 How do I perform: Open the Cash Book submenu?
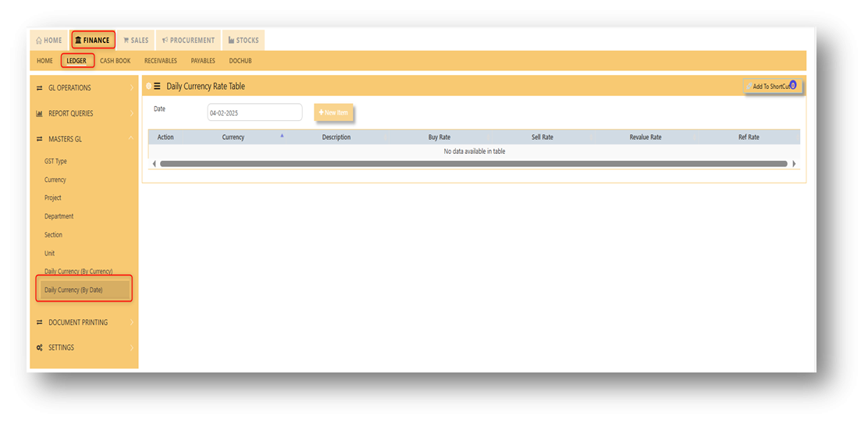point(115,61)
